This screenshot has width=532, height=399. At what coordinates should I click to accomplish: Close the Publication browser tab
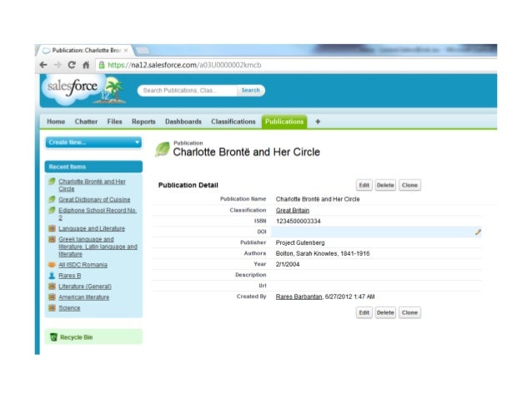pos(126,50)
